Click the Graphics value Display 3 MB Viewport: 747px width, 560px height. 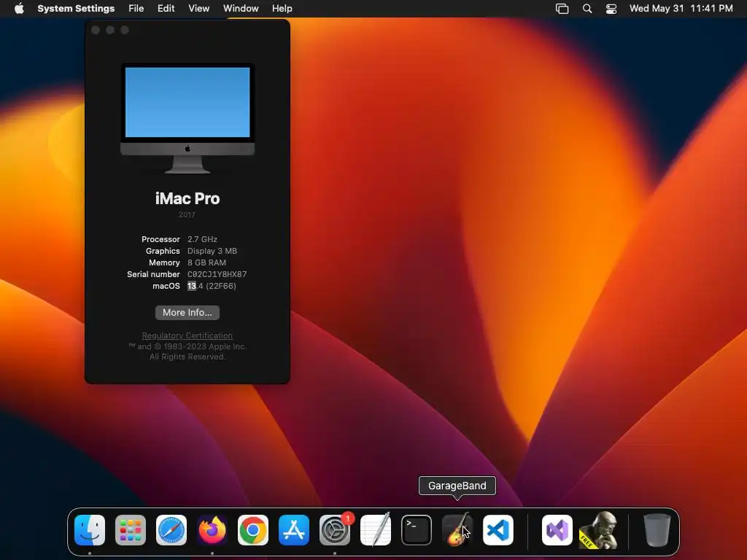tap(212, 251)
